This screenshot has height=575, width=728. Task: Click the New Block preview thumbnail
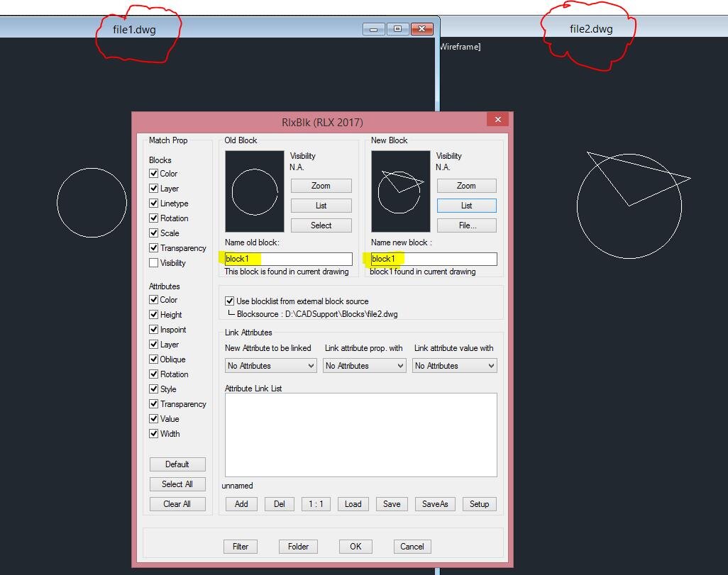coord(401,191)
